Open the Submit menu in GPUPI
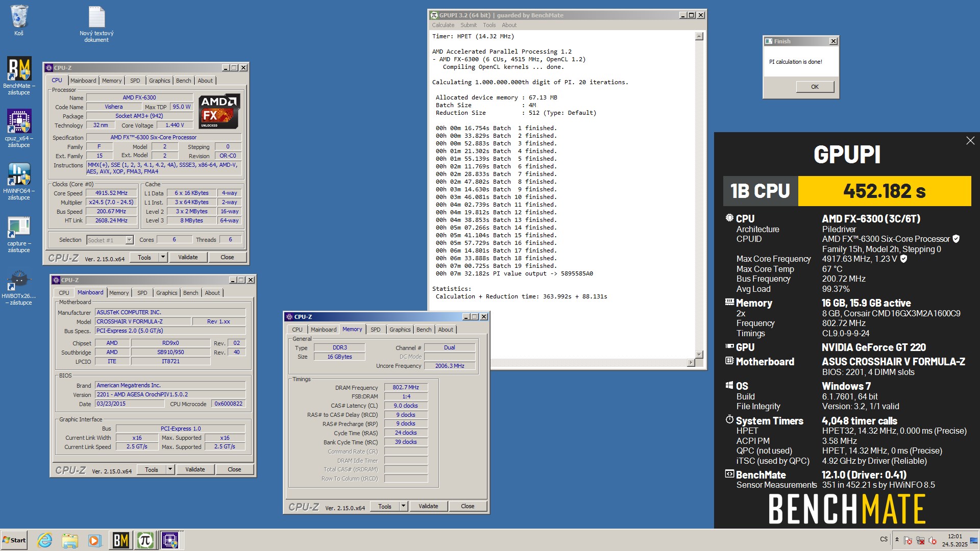980x551 pixels. (x=469, y=25)
